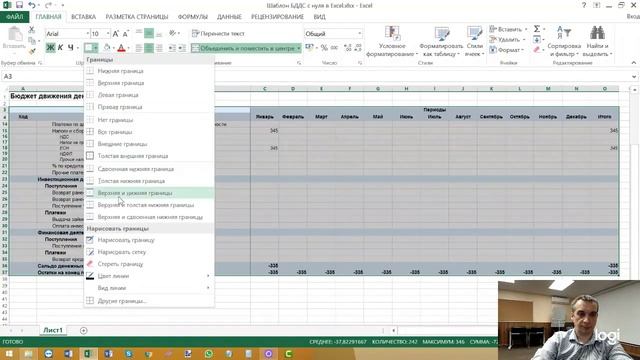
Task: Switch to the РЕЦЕНЗИРОВАНИЕ tab
Action: click(277, 17)
